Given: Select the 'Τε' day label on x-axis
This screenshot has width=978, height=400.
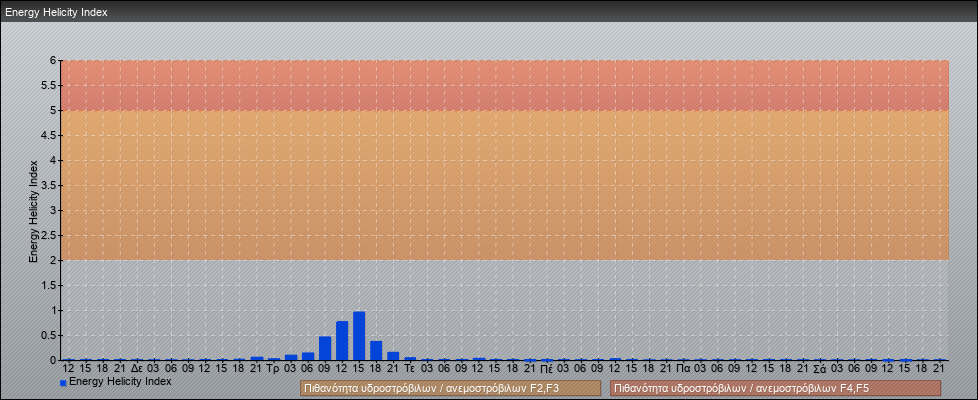Looking at the screenshot, I should (409, 369).
